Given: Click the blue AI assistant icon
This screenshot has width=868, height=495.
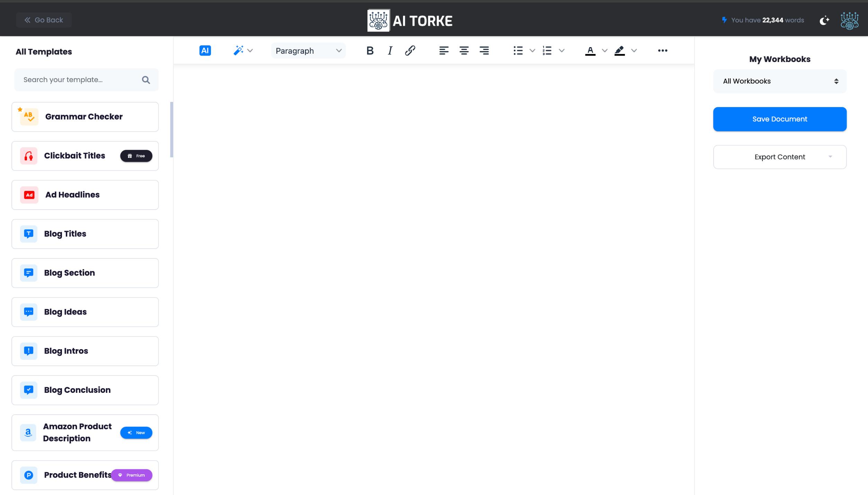Looking at the screenshot, I should point(205,51).
